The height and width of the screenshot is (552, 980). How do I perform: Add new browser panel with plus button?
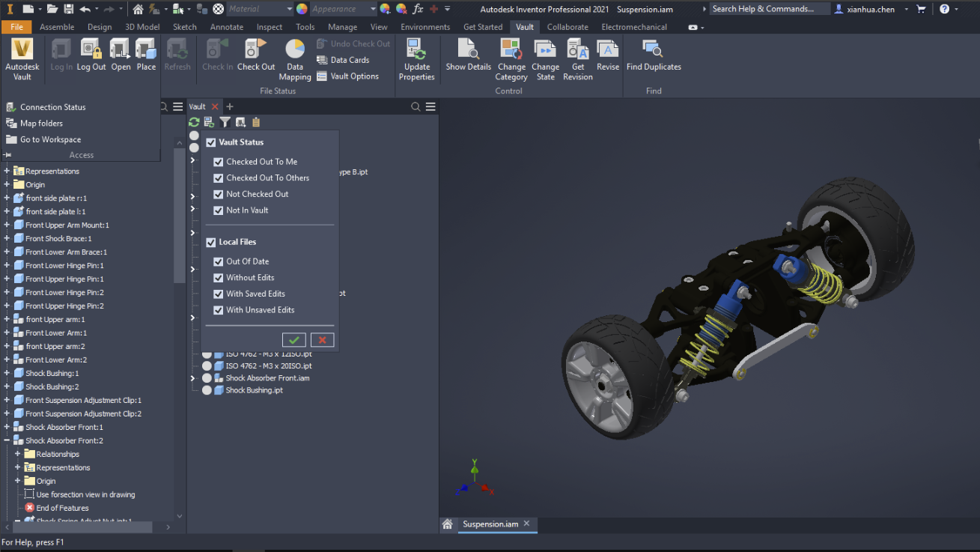coord(230,107)
